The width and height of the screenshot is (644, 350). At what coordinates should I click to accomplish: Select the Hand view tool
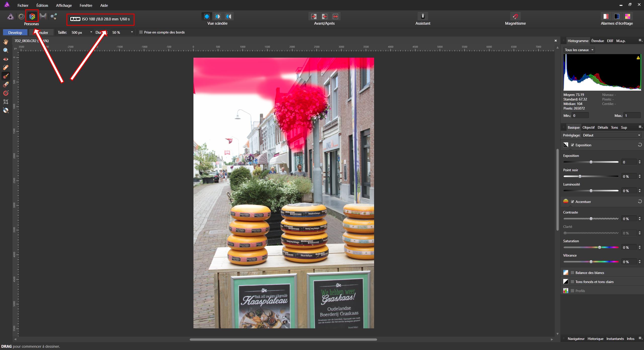(6, 42)
